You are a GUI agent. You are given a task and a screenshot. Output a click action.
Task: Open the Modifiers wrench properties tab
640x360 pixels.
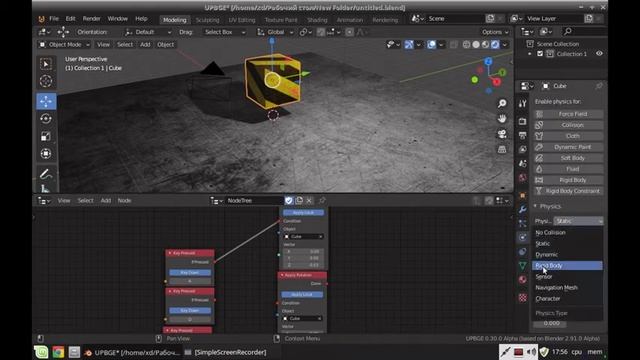click(522, 209)
